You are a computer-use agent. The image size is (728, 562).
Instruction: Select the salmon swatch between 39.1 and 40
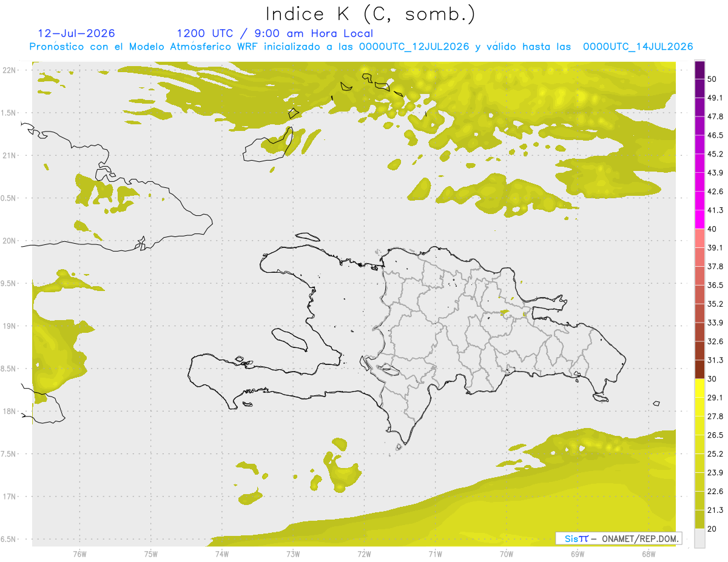pyautogui.click(x=699, y=238)
